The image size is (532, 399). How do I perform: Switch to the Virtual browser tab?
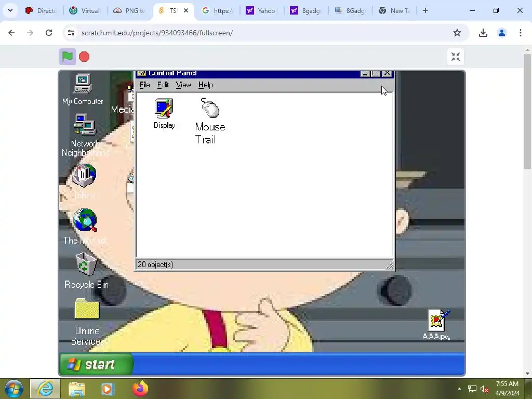click(86, 10)
